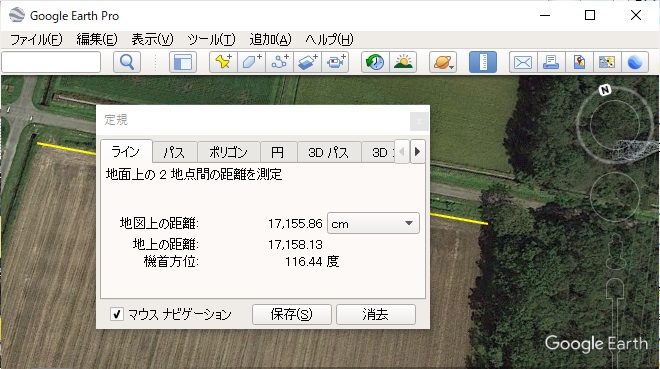
Task: View in Google Maps icon
Action: pyautogui.click(x=607, y=62)
